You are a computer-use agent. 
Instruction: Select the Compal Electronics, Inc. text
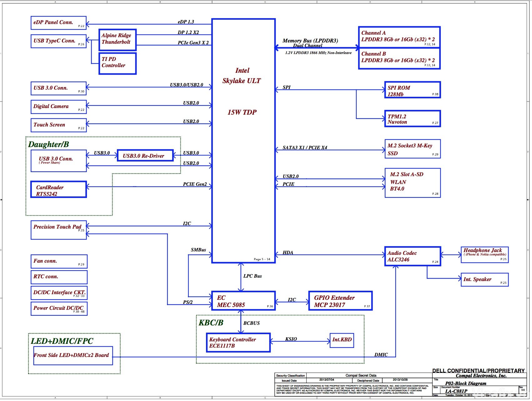tap(481, 376)
